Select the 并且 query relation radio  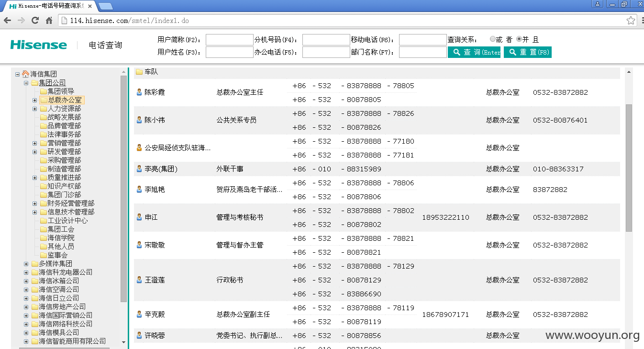tap(519, 39)
